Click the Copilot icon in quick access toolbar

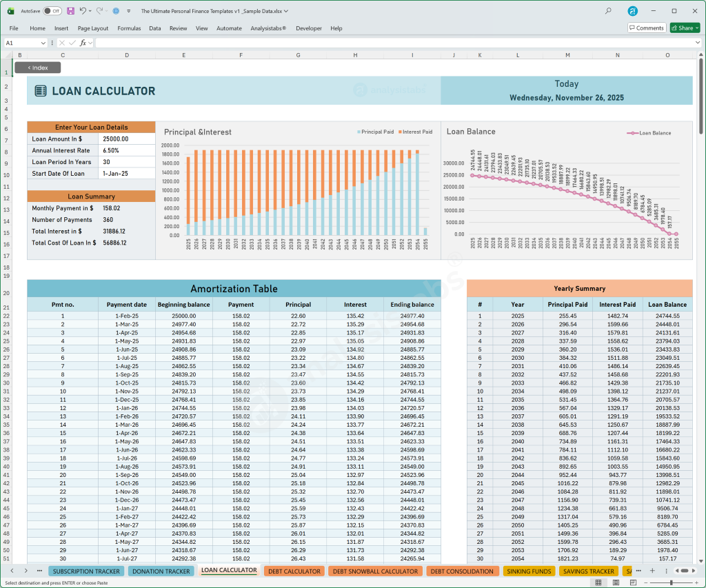pos(117,11)
